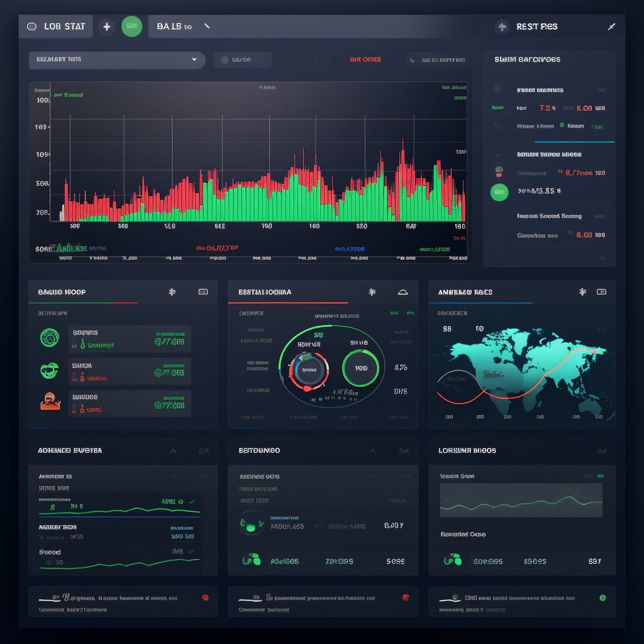Screen dimensions: 644x644
Task: Click green trend line in AOHIINCO BWOTSA top row
Action: pyautogui.click(x=119, y=511)
